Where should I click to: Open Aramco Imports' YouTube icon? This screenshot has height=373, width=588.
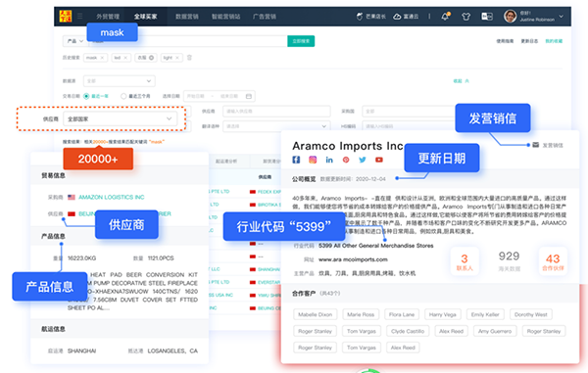379,160
